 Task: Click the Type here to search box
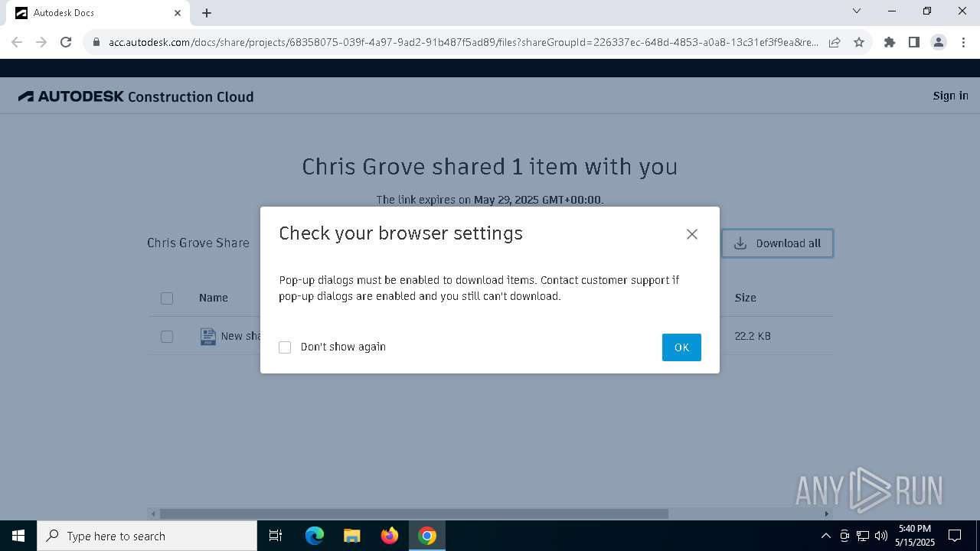click(147, 536)
